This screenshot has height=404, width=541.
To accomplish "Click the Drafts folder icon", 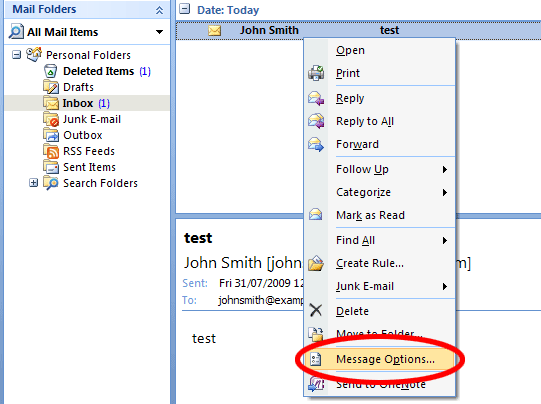I will coord(51,87).
